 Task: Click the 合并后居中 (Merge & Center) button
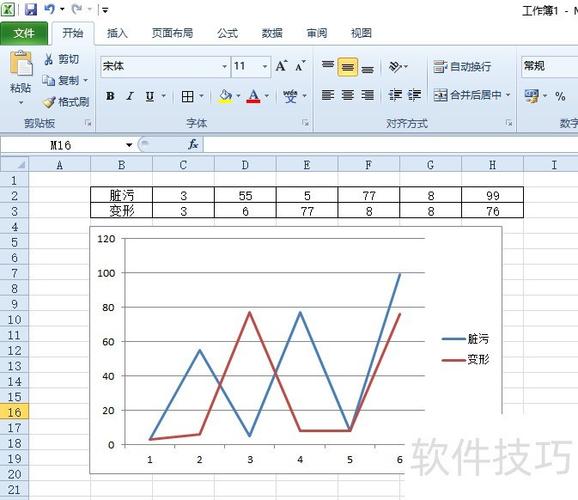pos(467,96)
